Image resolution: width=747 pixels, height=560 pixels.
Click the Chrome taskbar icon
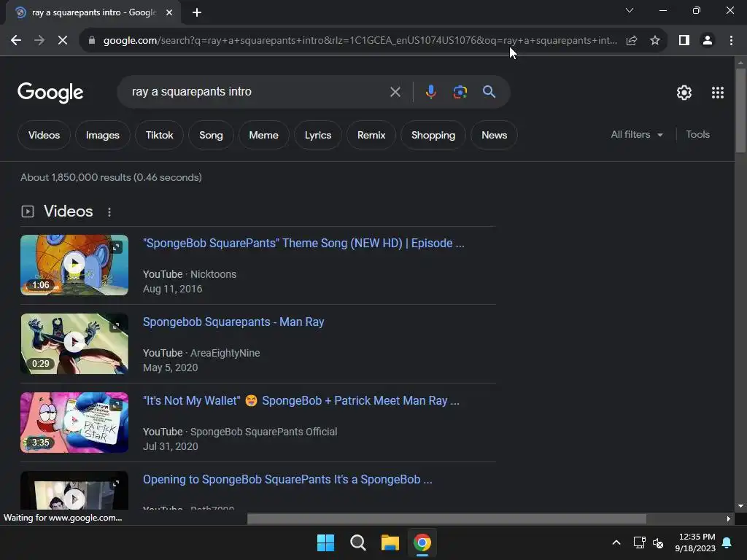pyautogui.click(x=422, y=542)
